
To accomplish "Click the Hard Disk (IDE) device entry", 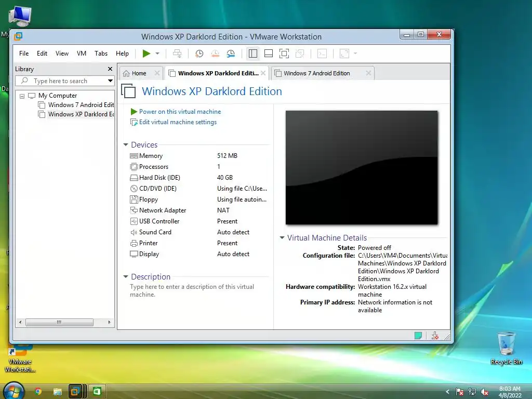I will [159, 178].
